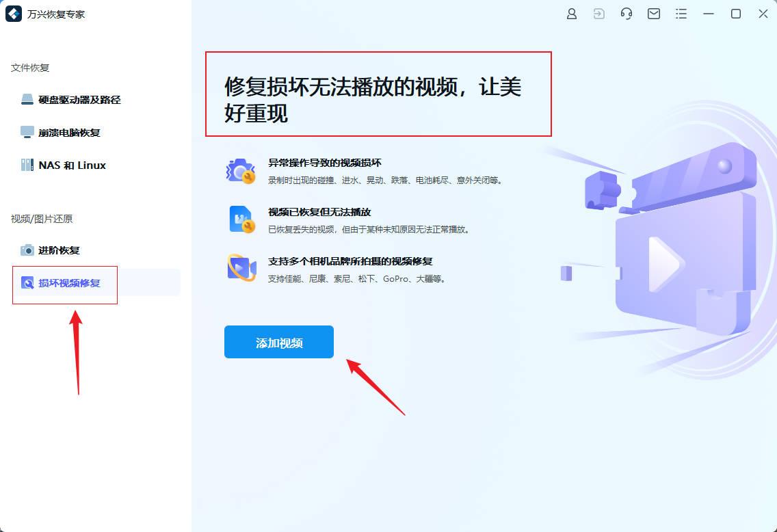Image resolution: width=777 pixels, height=532 pixels.
Task: Open the user account profile icon
Action: [x=572, y=14]
